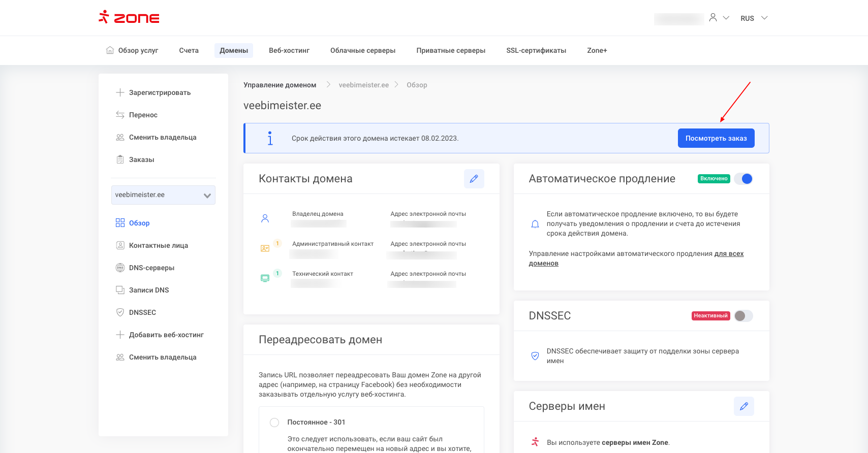Viewport: 868px width, 453px height.
Task: Click the Перенос transfer arrows icon
Action: point(120,115)
